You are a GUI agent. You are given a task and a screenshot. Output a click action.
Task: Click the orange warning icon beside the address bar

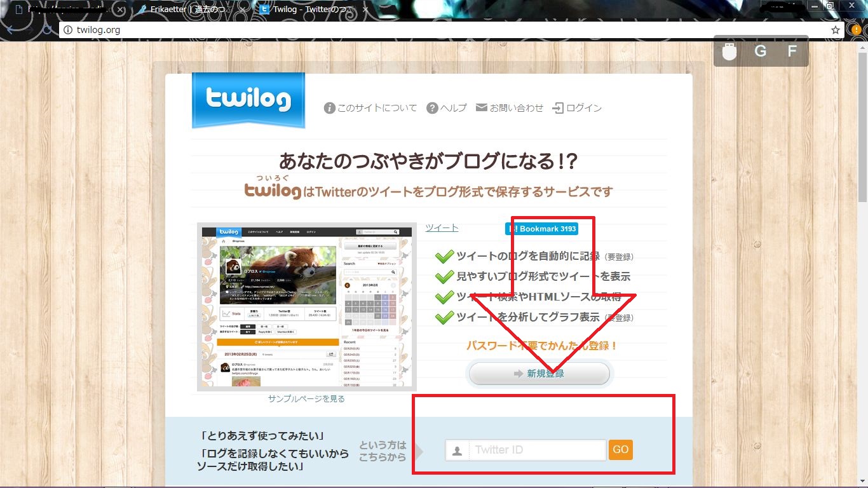pyautogui.click(x=857, y=30)
